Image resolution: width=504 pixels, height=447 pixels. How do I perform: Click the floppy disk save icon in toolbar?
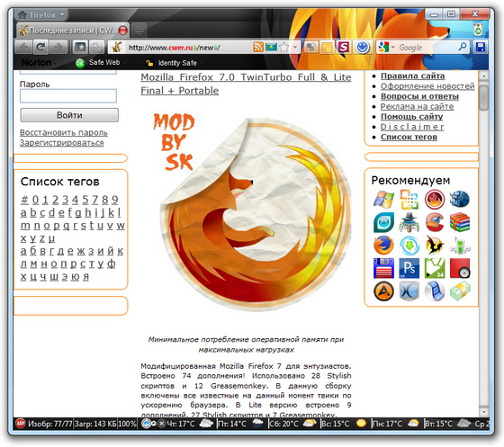click(x=481, y=48)
